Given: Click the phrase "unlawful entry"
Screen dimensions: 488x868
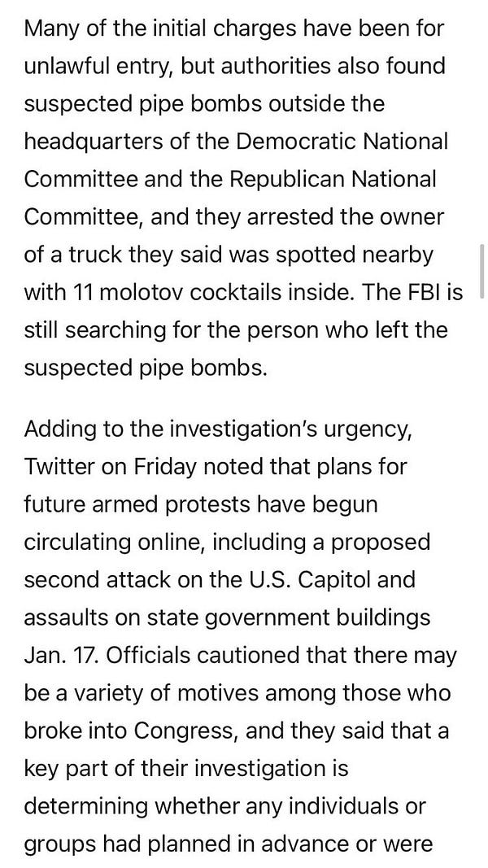Looking at the screenshot, I should click(98, 66).
